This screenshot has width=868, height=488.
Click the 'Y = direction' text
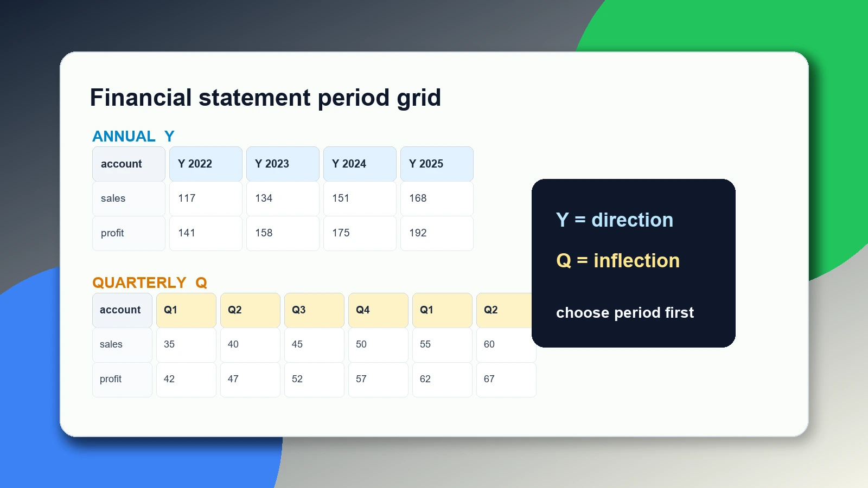click(x=615, y=220)
